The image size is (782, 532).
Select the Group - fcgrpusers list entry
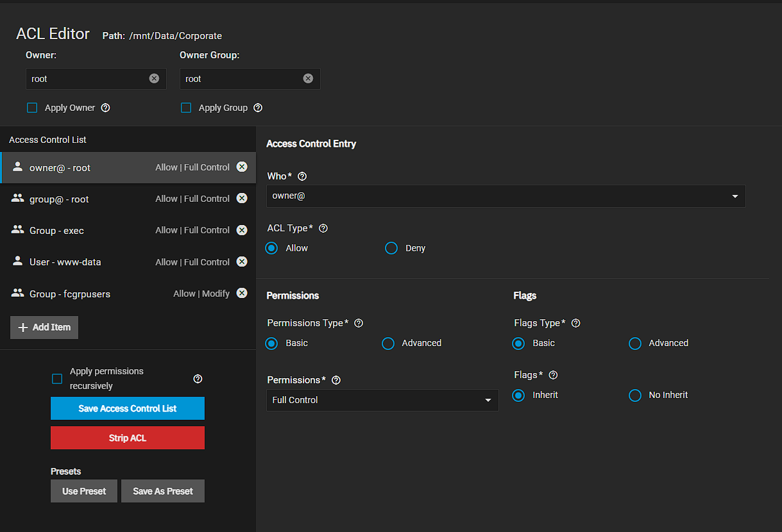[x=128, y=294]
